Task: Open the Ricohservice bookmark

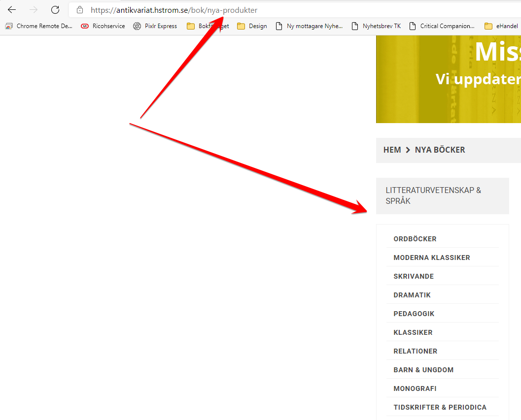Action: pyautogui.click(x=104, y=26)
